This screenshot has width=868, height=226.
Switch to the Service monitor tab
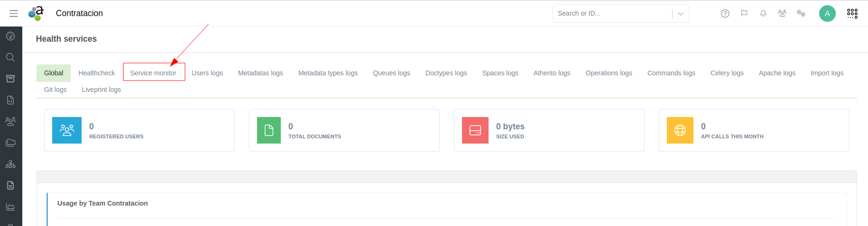coord(153,73)
